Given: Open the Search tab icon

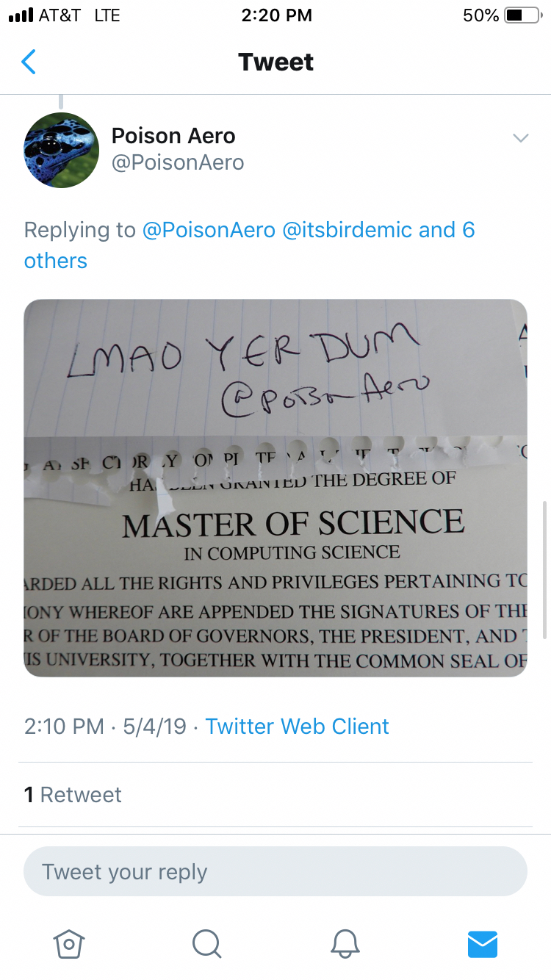Looking at the screenshot, I should tap(206, 943).
